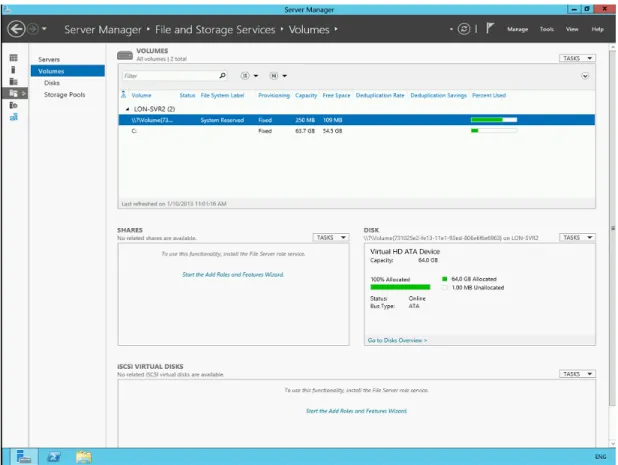
Task: Click the green 64.0 GB Allocated swatch
Action: click(445, 279)
